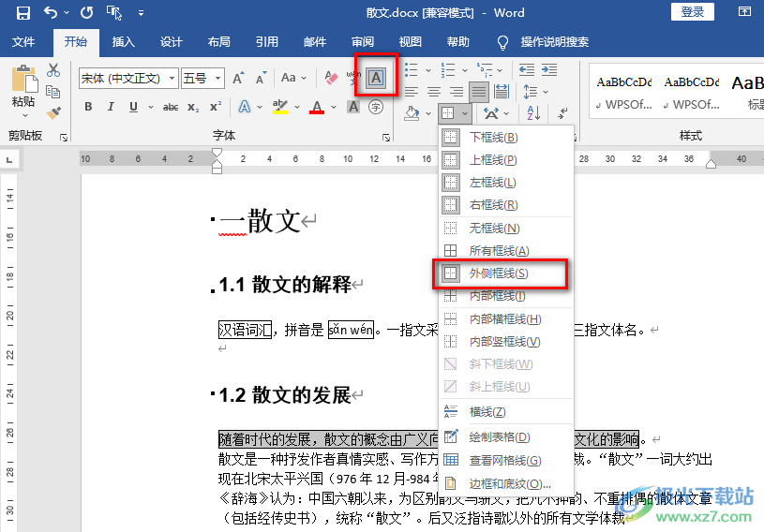This screenshot has width=764, height=532.
Task: Click the Redo/Repeat icon
Action: 87,13
